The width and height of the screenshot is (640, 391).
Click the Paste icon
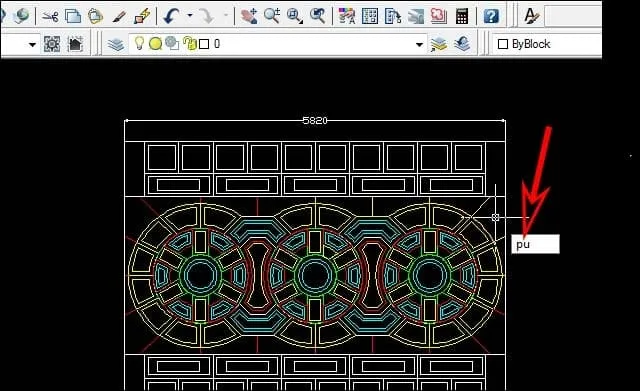click(x=96, y=17)
